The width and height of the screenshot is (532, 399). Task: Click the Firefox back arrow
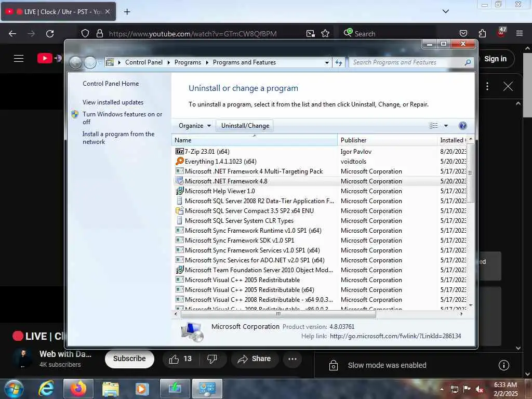click(12, 34)
